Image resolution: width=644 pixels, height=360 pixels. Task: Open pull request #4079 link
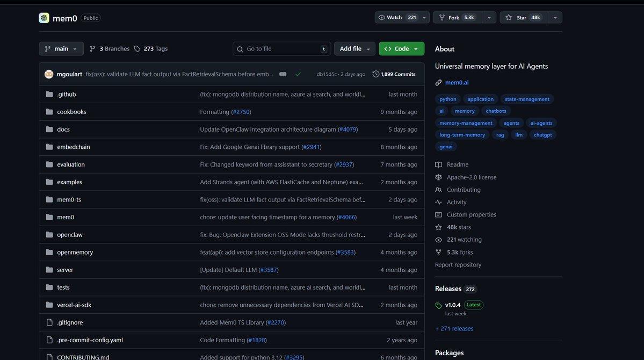348,129
